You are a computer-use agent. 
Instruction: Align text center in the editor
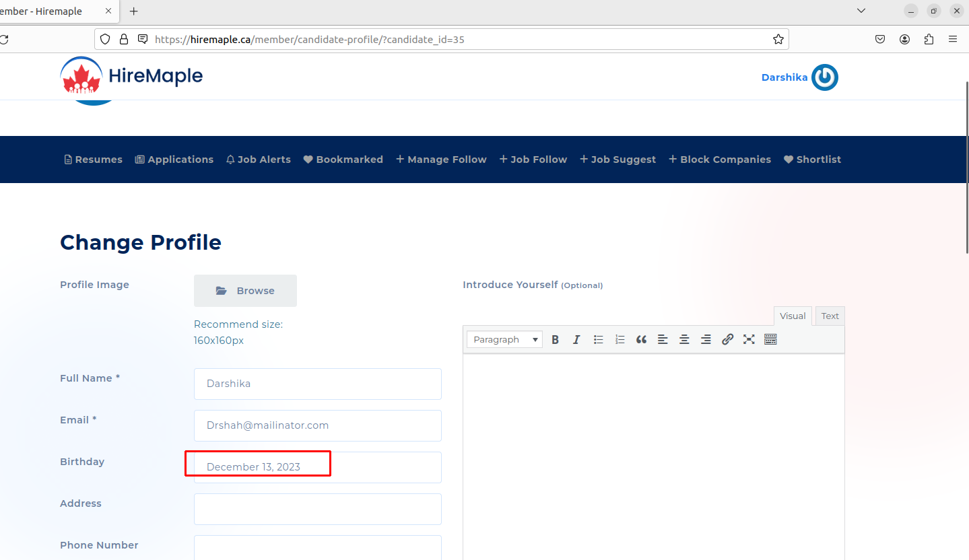click(684, 340)
